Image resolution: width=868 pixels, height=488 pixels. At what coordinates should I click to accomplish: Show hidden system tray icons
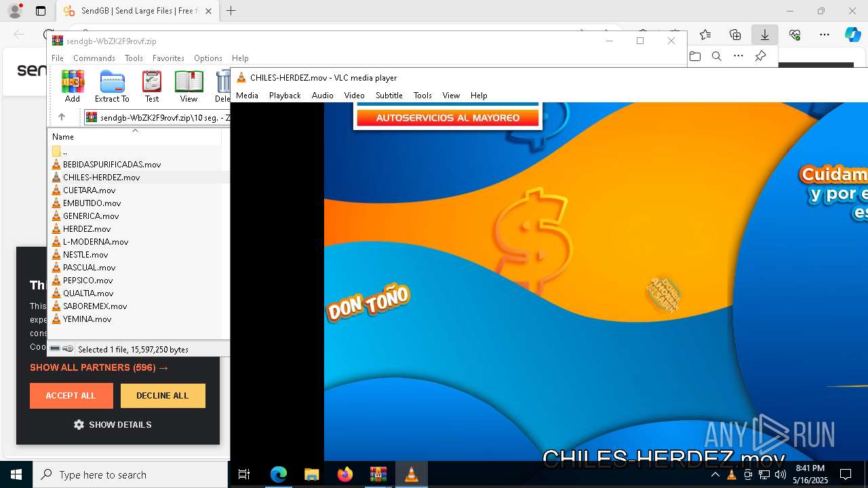(x=715, y=474)
